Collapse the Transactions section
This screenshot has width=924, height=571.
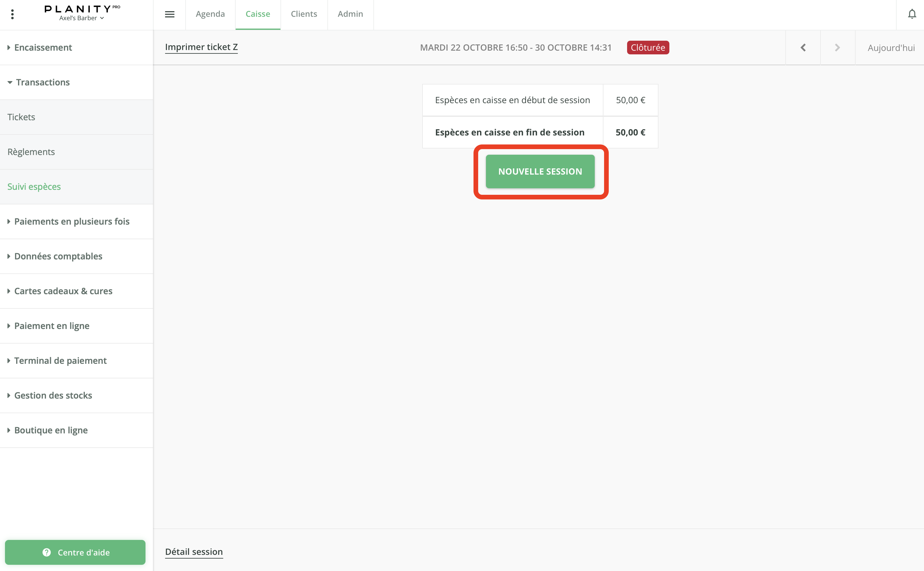click(x=42, y=82)
